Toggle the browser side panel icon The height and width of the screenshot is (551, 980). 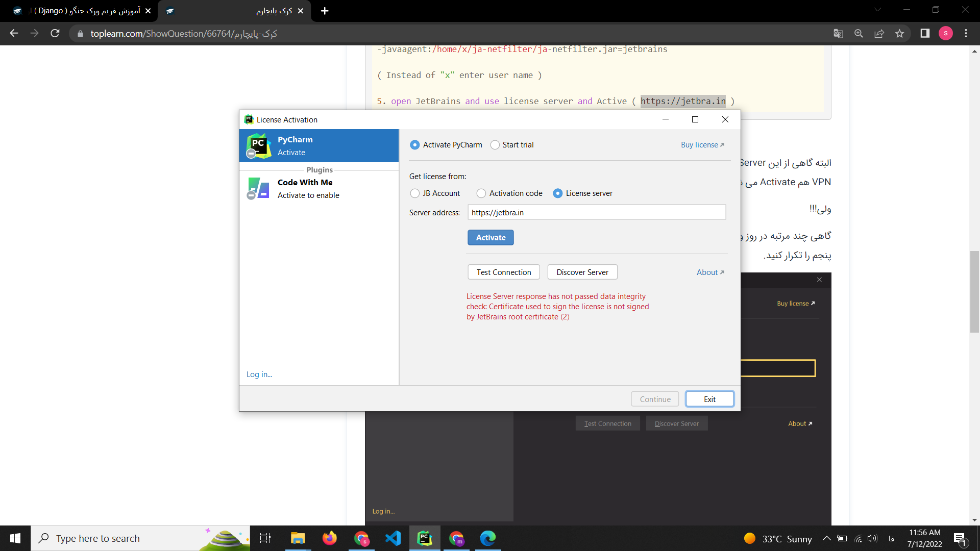click(925, 34)
